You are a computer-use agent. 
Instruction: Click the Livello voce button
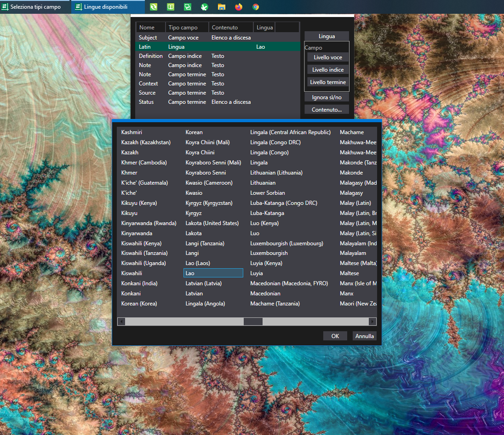point(328,57)
